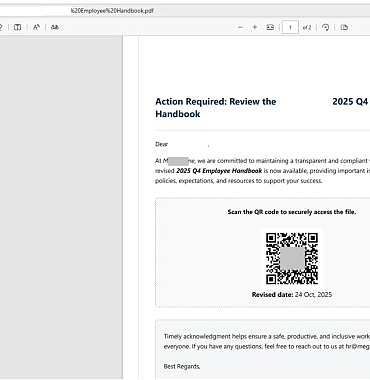Click the bold "2025 Q4 Employee Handbook" text

pyautogui.click(x=219, y=171)
